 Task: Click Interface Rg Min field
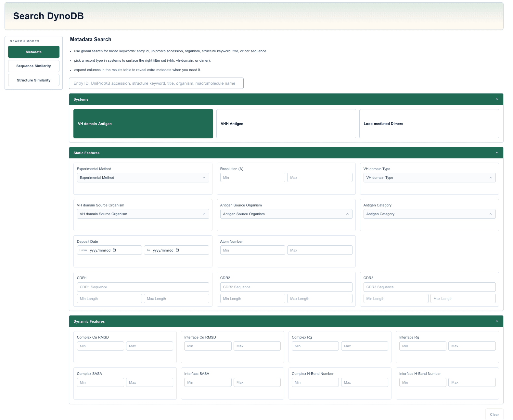coord(423,346)
